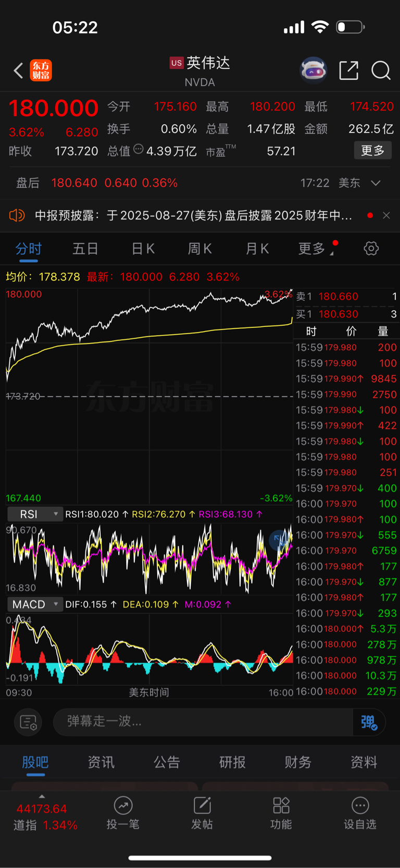Tap the 投一笔 trend icon
The image size is (400, 868).
[x=123, y=805]
